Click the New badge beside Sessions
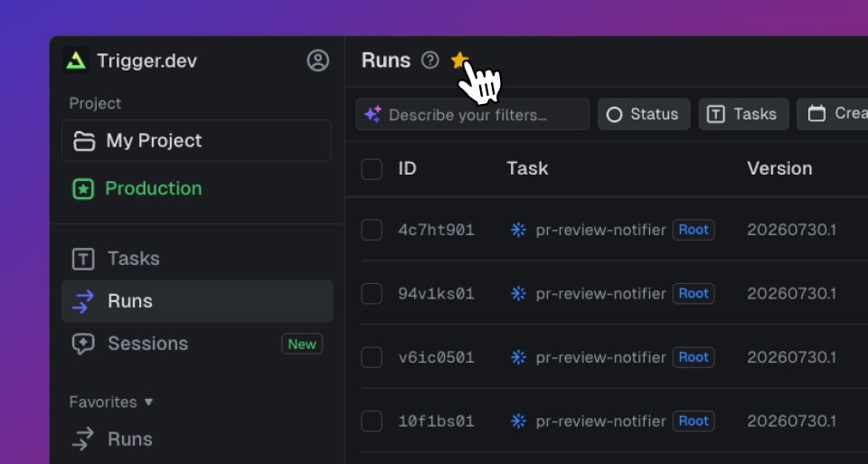Image resolution: width=868 pixels, height=464 pixels. point(302,344)
